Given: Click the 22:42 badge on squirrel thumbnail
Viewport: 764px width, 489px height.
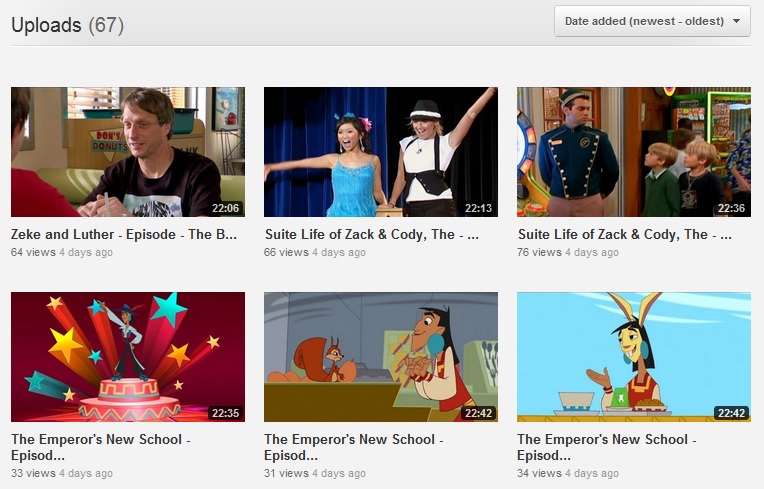Looking at the screenshot, I should click(x=478, y=412).
